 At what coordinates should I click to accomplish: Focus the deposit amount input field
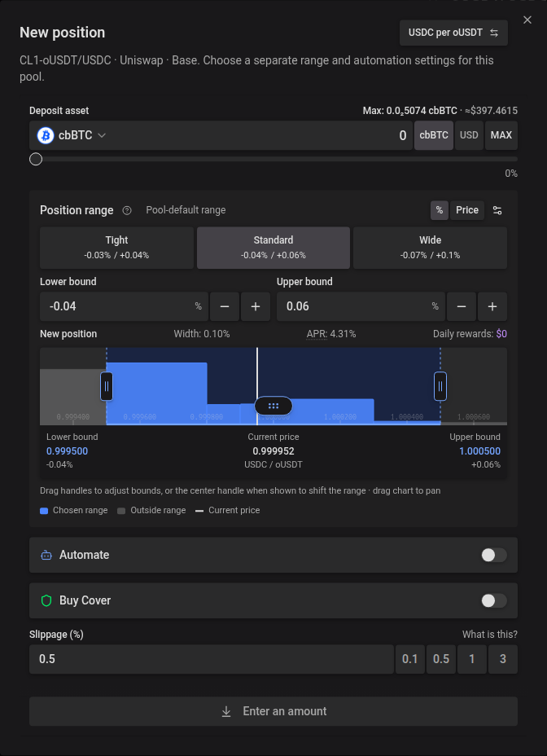262,135
